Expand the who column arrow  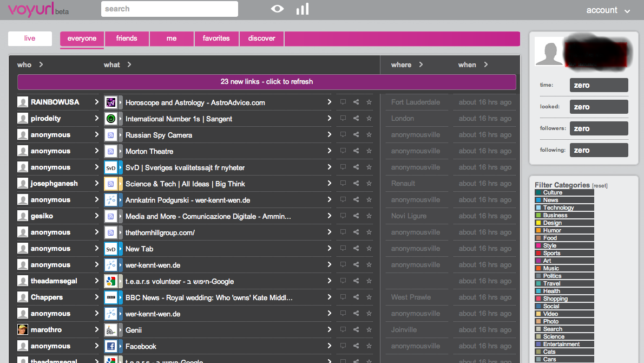pyautogui.click(x=41, y=64)
